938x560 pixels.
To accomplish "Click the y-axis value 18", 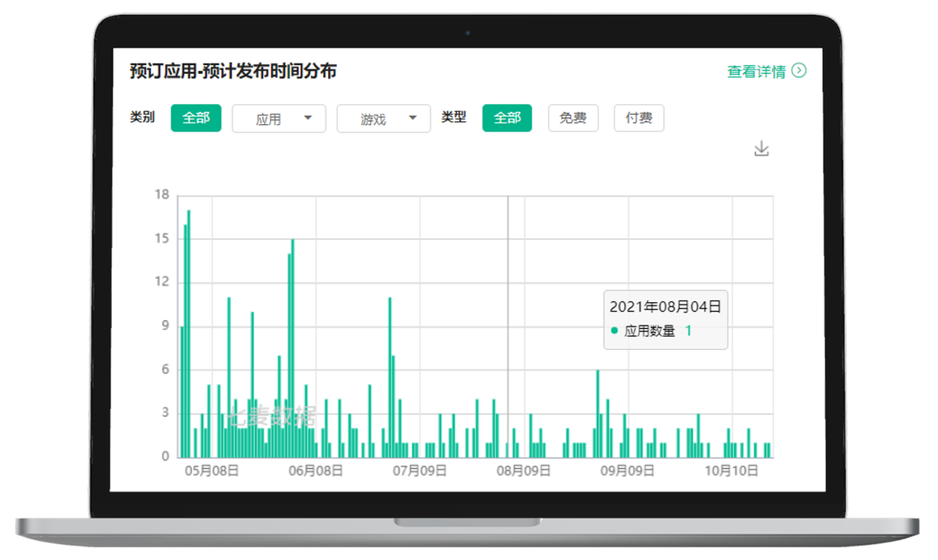I will [x=162, y=194].
